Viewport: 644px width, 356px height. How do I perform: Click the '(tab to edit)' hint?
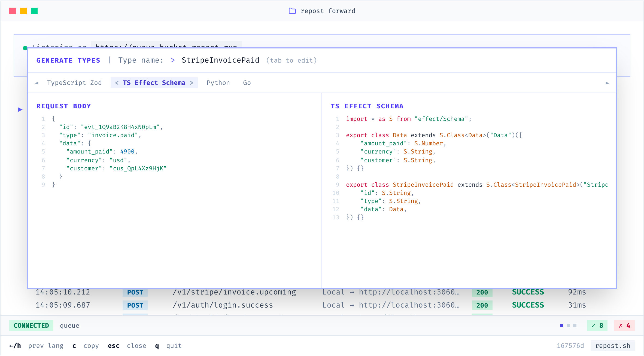click(291, 60)
